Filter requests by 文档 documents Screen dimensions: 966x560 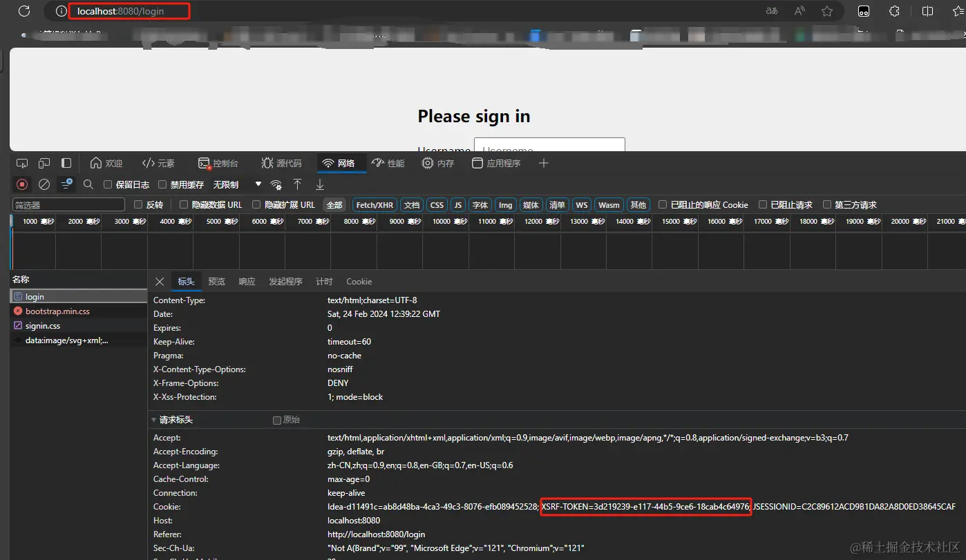point(412,205)
